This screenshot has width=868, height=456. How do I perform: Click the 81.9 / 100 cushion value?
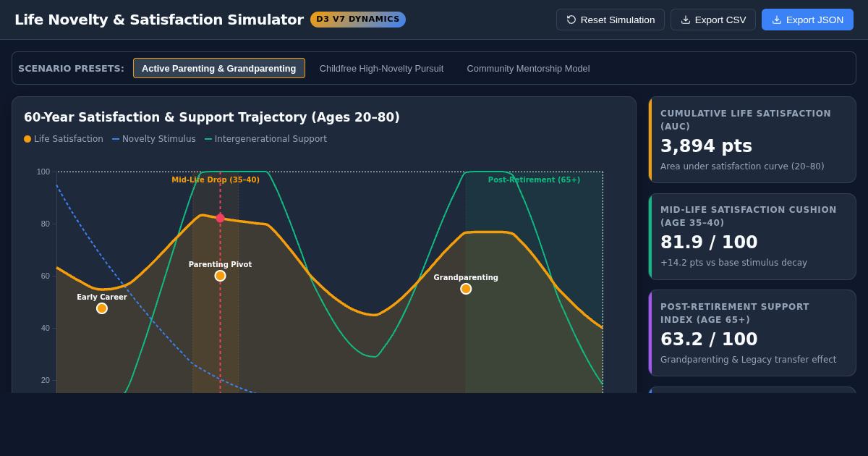pos(709,242)
